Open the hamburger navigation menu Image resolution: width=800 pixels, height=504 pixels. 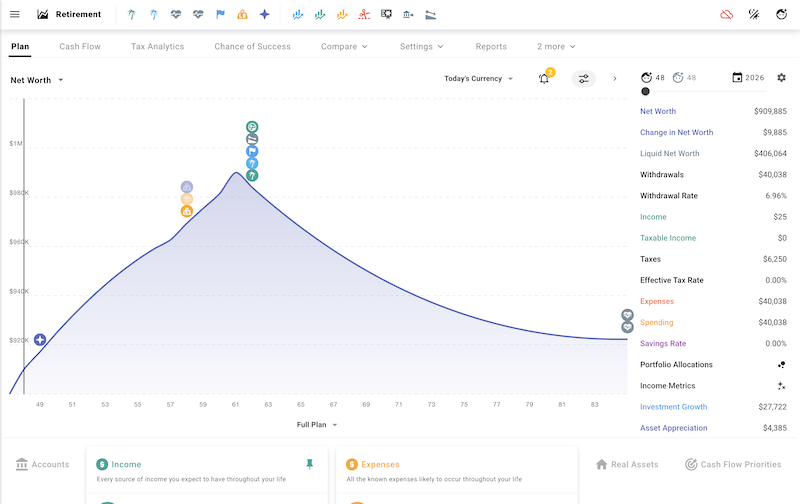[x=14, y=15]
